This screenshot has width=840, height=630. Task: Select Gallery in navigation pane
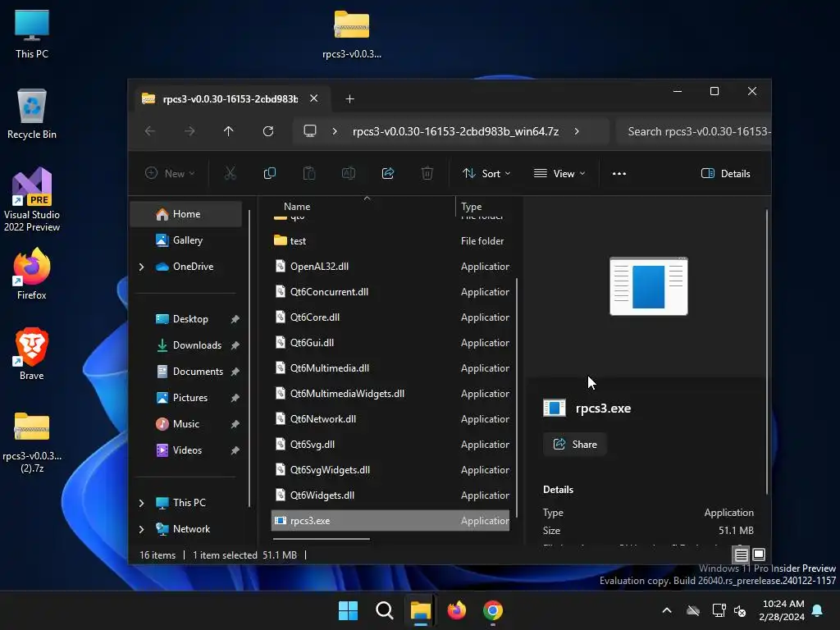(186, 240)
